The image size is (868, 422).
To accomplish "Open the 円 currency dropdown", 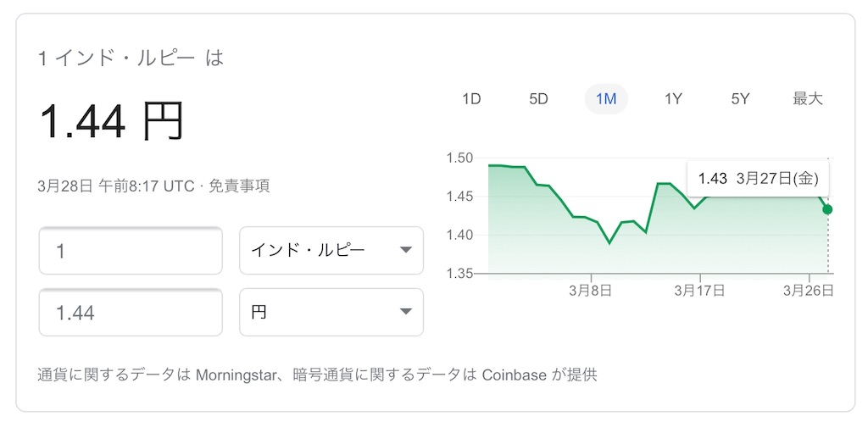I will point(331,313).
